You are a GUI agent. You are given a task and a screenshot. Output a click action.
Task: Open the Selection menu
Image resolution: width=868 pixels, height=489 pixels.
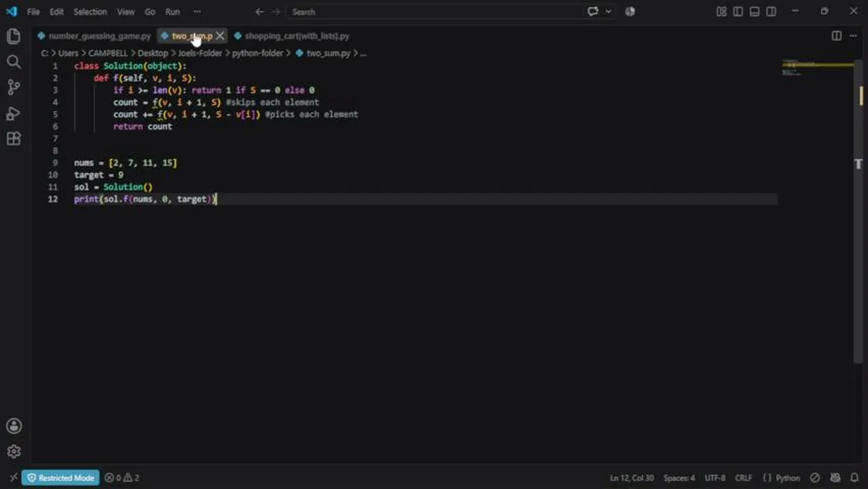pos(90,12)
